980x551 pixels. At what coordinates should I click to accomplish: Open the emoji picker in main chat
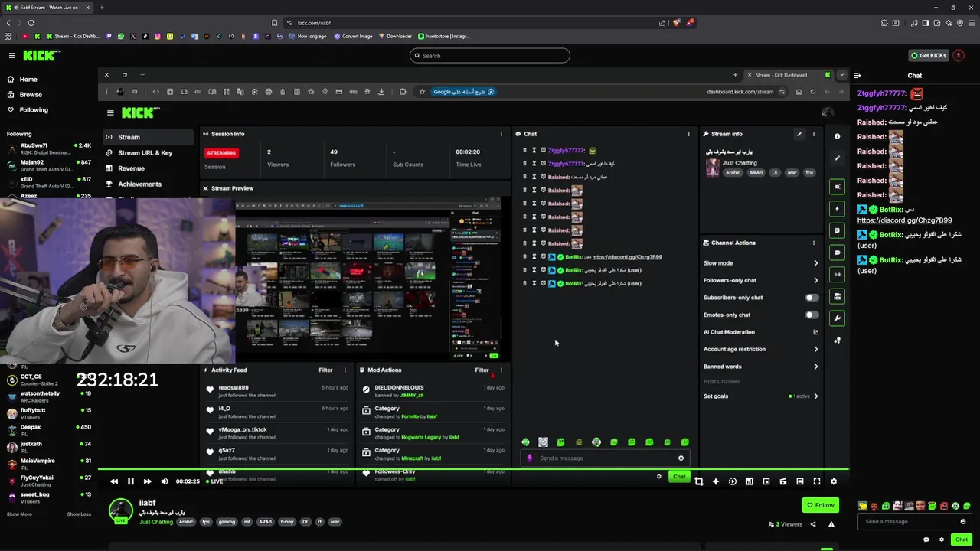click(x=963, y=522)
